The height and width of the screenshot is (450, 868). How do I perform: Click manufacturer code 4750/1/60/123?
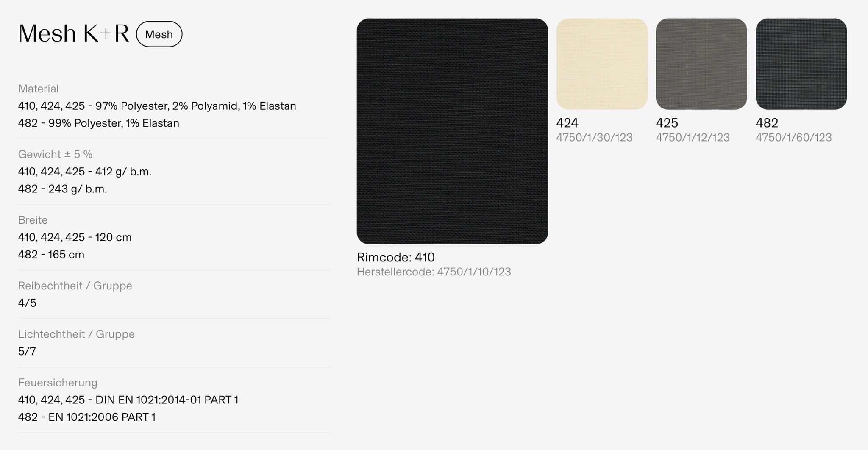tap(794, 137)
